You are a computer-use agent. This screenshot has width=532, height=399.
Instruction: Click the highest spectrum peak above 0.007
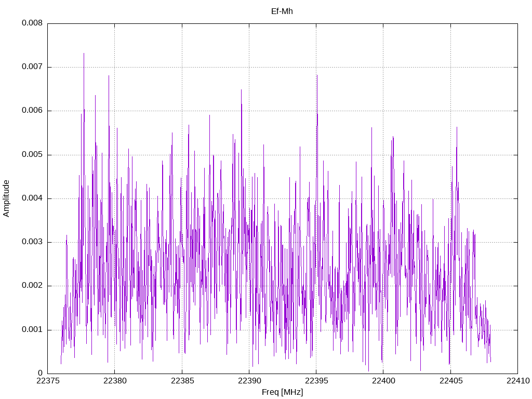pos(84,54)
